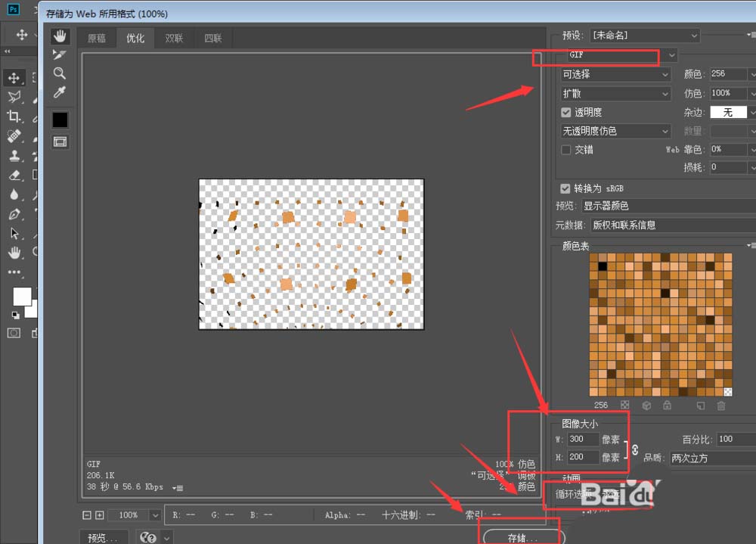Collapse the Photoshop toolbar double-arrow

8,51
